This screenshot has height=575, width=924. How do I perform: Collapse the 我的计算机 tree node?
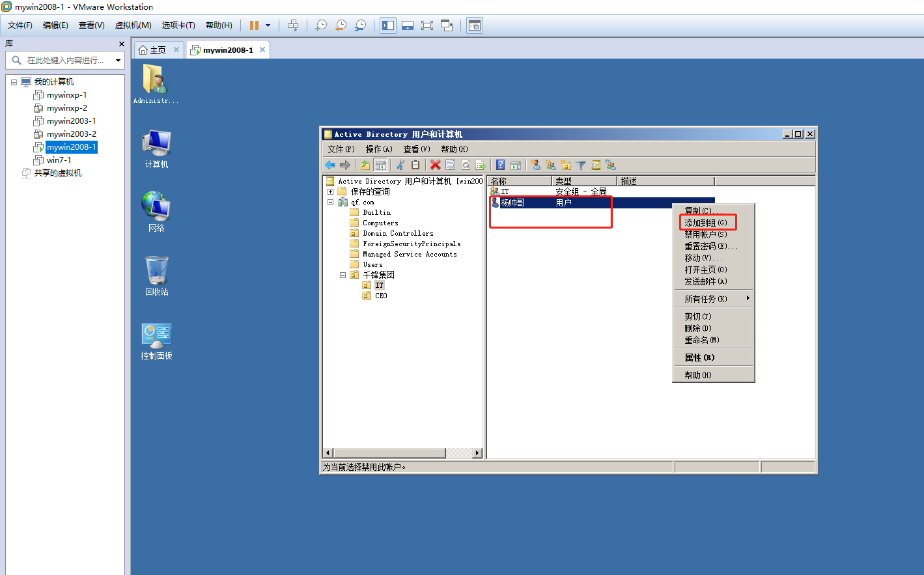[x=14, y=82]
